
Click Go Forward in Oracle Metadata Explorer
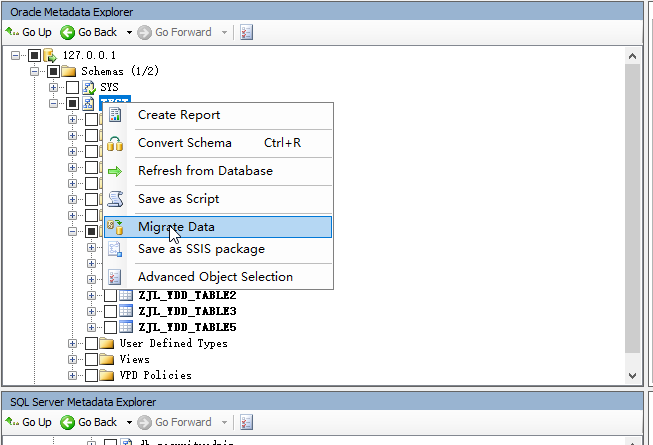pyautogui.click(x=175, y=32)
